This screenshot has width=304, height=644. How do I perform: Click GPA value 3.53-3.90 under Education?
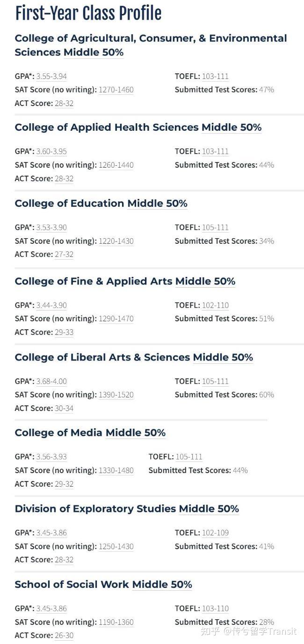click(x=51, y=227)
